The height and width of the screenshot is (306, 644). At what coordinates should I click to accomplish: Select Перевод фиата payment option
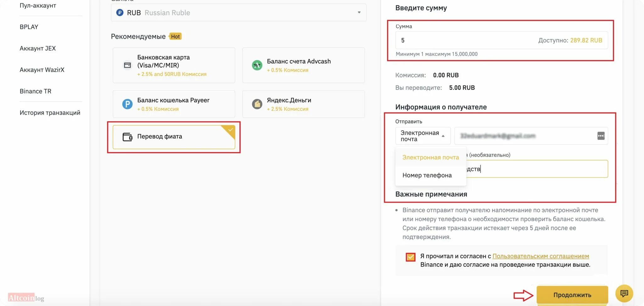[174, 137]
